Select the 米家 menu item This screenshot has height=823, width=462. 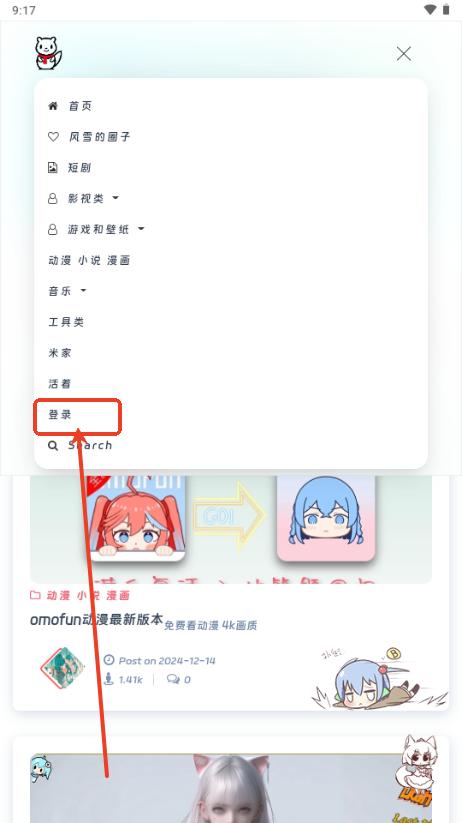pos(60,353)
